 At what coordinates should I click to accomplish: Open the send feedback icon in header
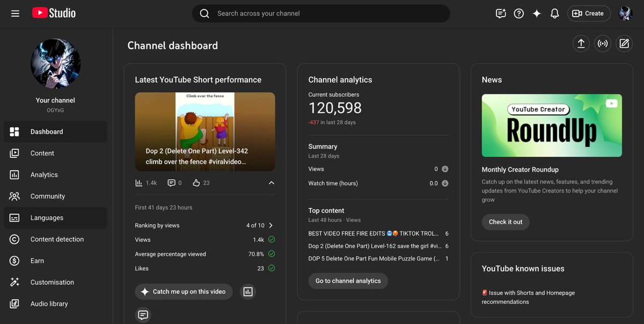click(501, 13)
